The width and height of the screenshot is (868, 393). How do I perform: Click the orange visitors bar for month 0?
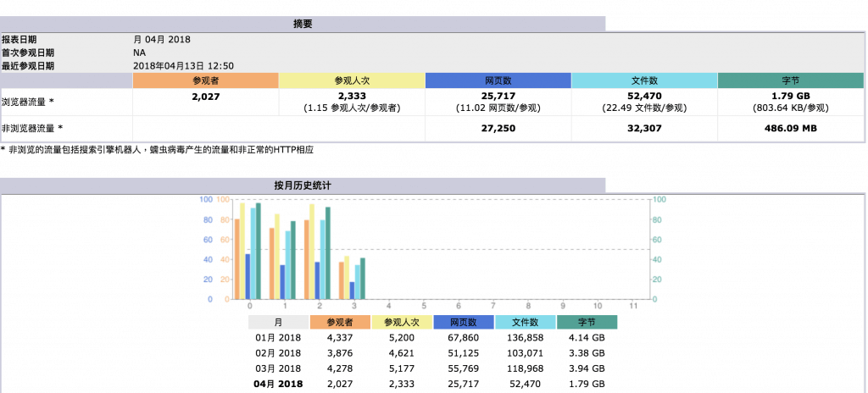pos(237,258)
